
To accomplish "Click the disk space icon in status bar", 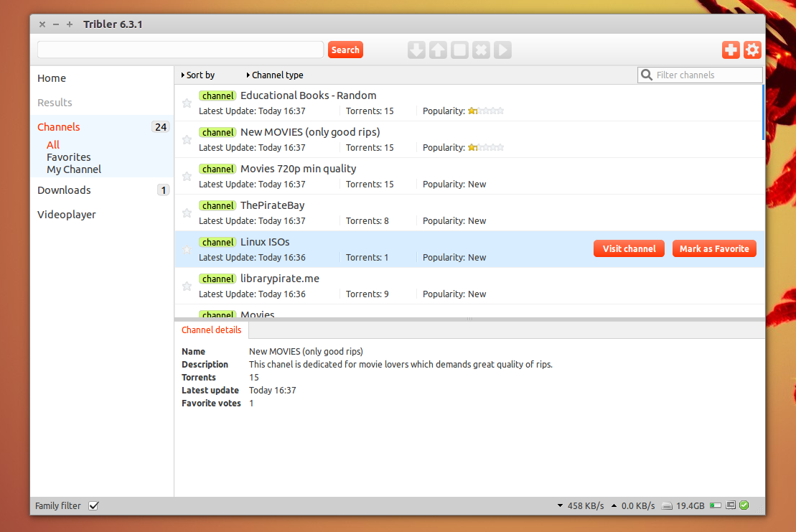I will tap(667, 505).
